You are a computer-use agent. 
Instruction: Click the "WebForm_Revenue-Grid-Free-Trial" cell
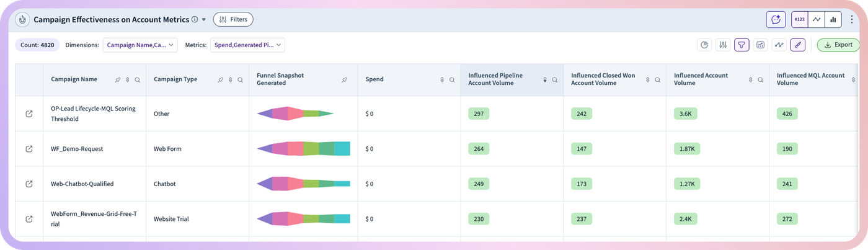[x=94, y=219]
